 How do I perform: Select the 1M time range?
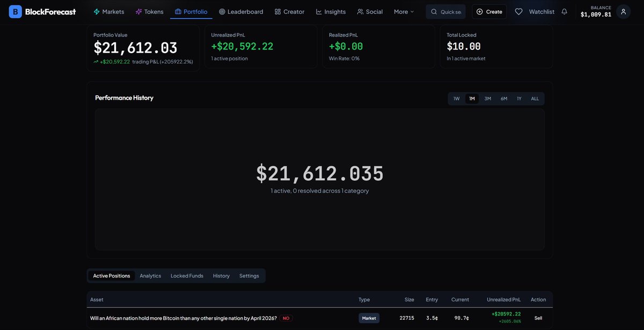pyautogui.click(x=472, y=99)
